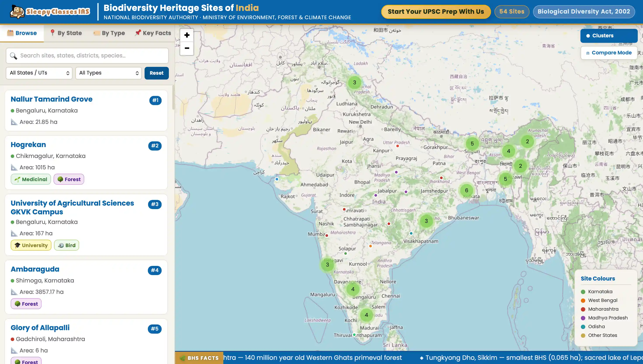The height and width of the screenshot is (364, 643).
Task: Zoom out on the map
Action: point(187,48)
